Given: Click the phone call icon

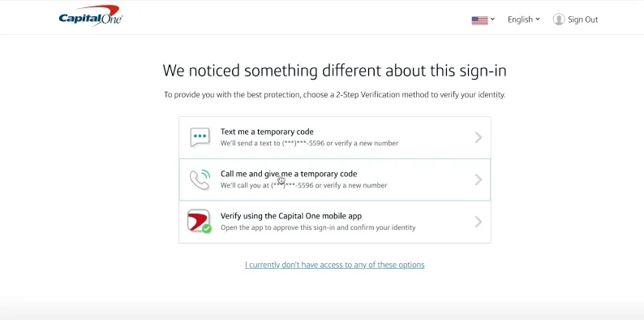Looking at the screenshot, I should [x=200, y=179].
